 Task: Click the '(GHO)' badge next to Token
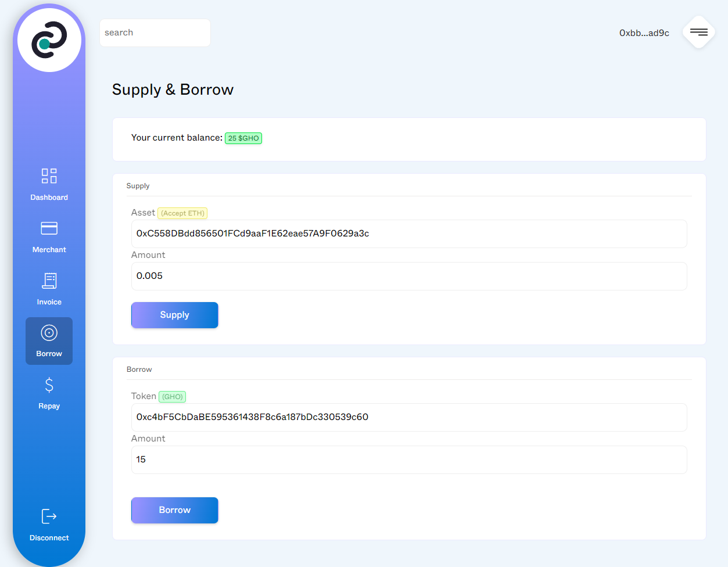pos(172,396)
